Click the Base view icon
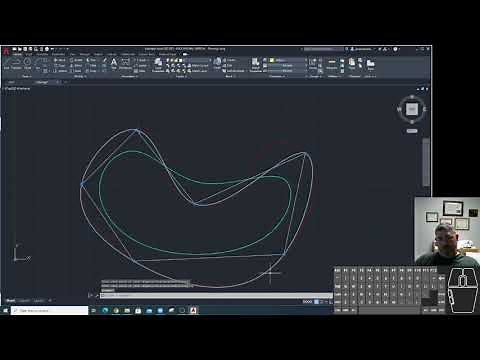 (370, 64)
